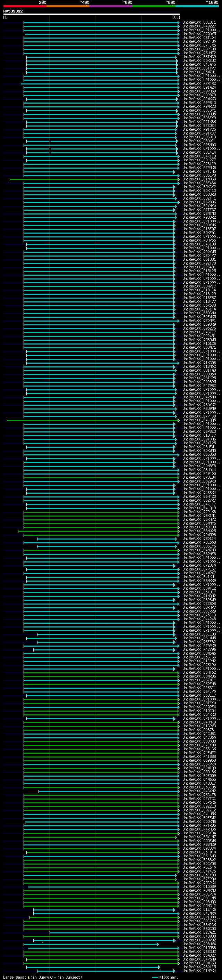Open hit UniRef100_P49227
The width and height of the screenshot is (222, 980).
point(199,27)
